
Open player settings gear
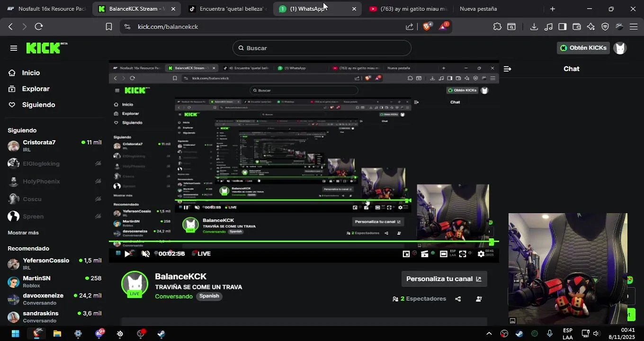481,254
